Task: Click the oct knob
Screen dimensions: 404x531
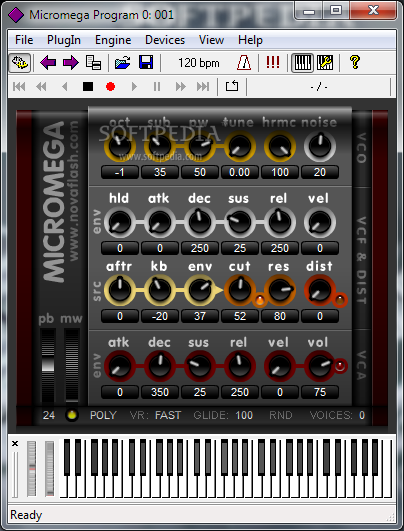Action: click(120, 146)
